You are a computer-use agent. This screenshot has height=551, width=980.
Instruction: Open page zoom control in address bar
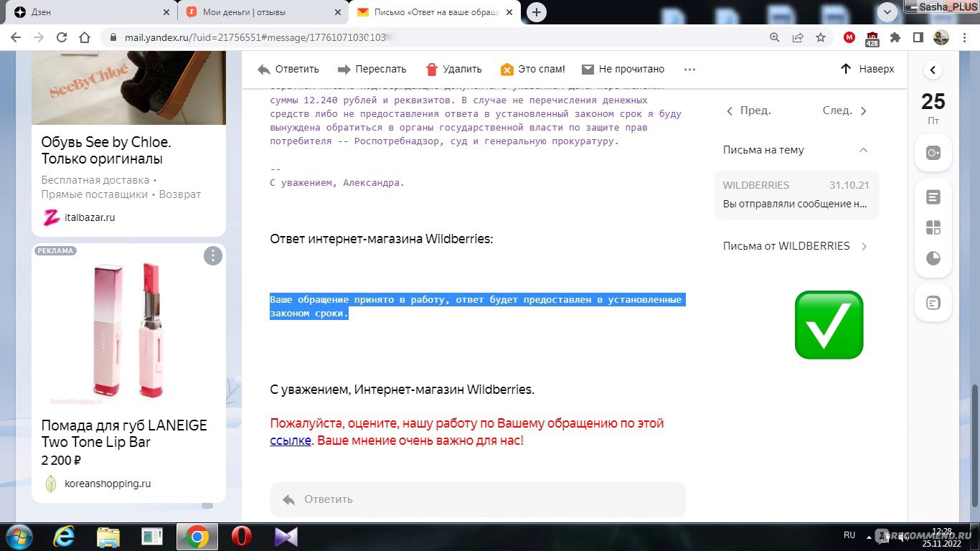775,37
